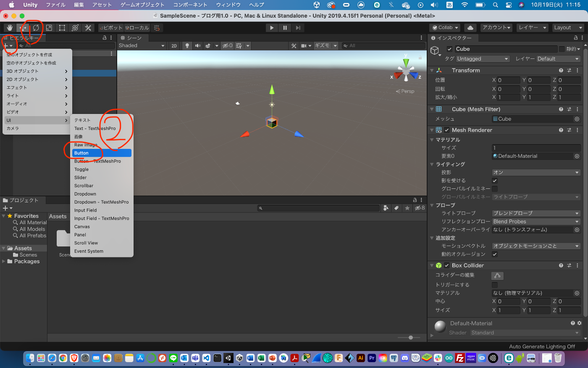The width and height of the screenshot is (588, 368).
Task: Open the 3D Object submenu
Action: (x=37, y=71)
